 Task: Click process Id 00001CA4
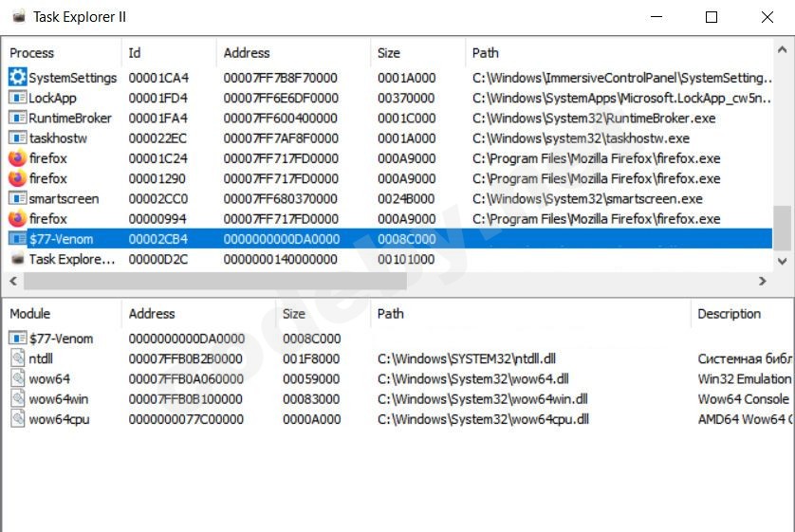(x=158, y=78)
